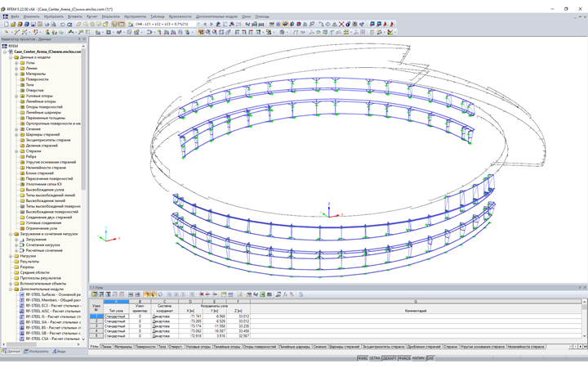Viewport: 588px width, 368px height.
Task: Click the black sphere icon in the top toolbar
Action: [348, 24]
